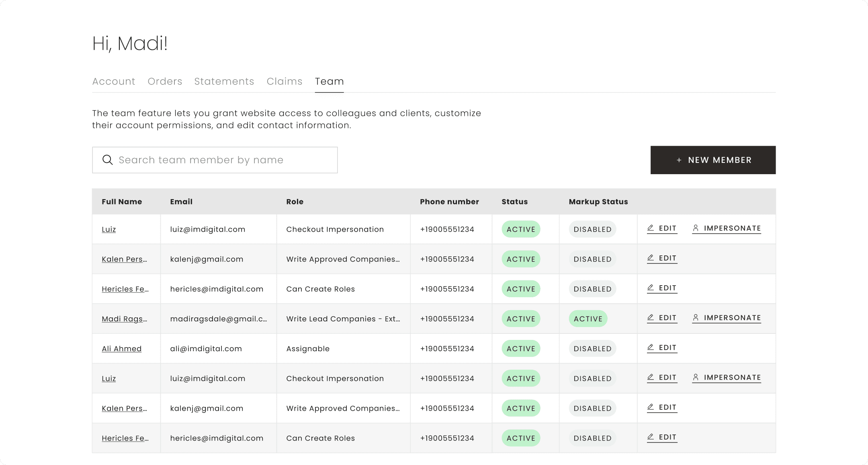This screenshot has width=868, height=465.
Task: Toggle Madi Ragsdale's ACTIVE markup status badge
Action: tap(588, 319)
